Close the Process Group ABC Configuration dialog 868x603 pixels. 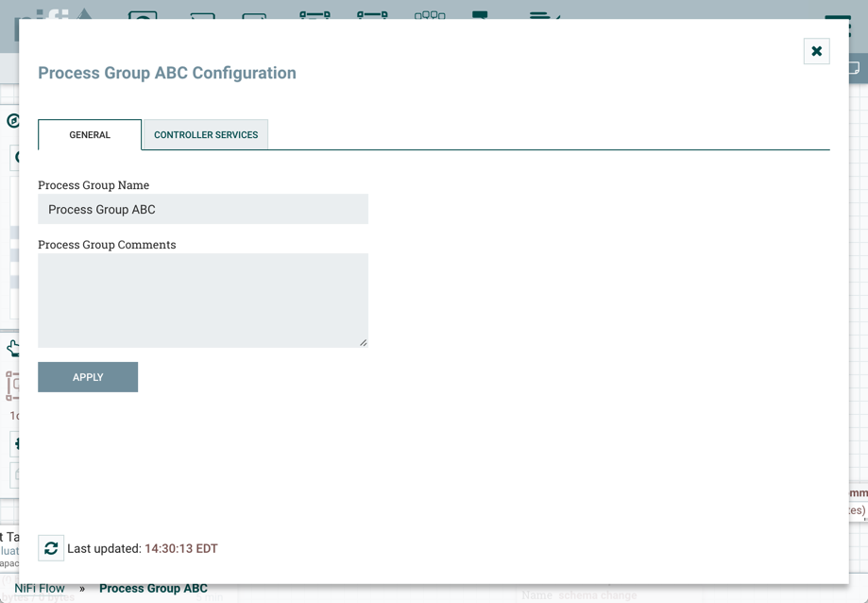coord(816,51)
